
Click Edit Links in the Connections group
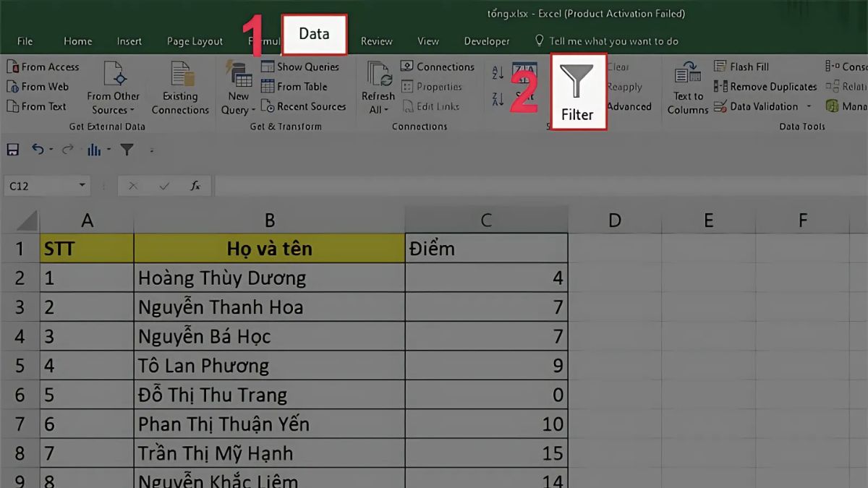point(433,106)
